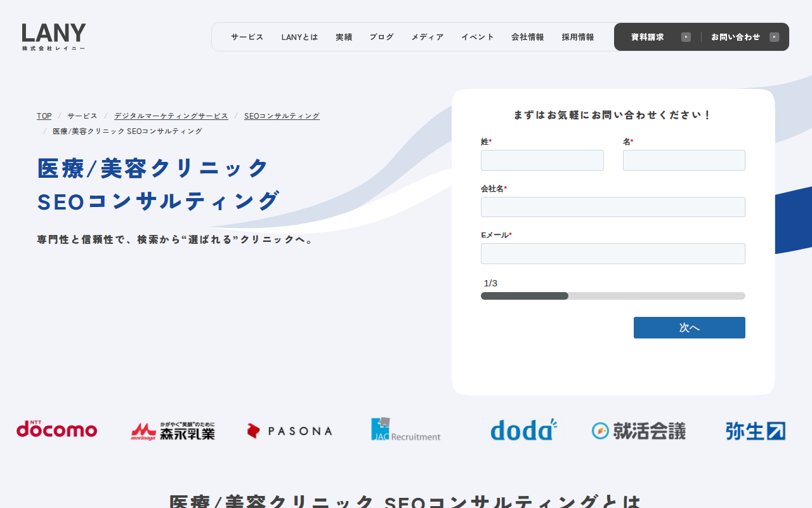The image size is (812, 508).
Task: Open the ブログ menu item
Action: (382, 37)
